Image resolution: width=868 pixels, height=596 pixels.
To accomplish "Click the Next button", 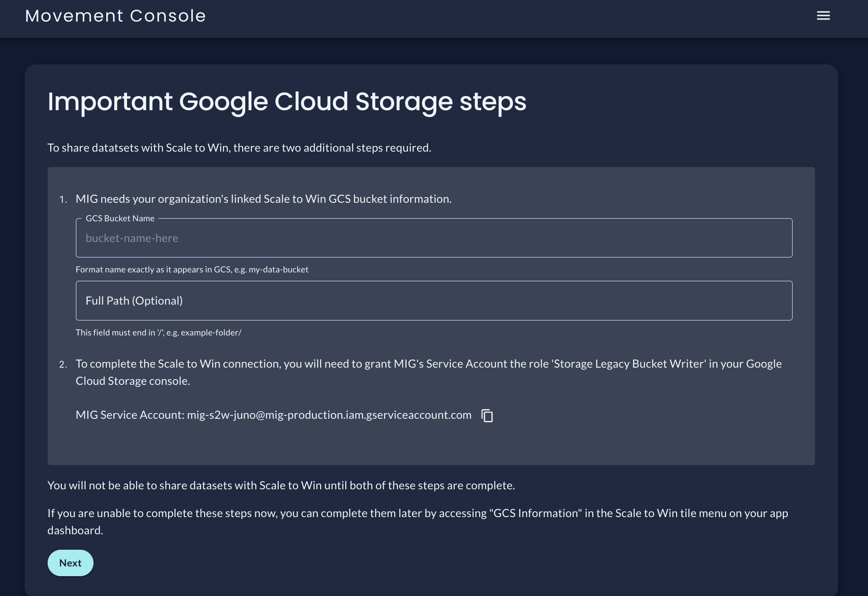I will coord(71,563).
